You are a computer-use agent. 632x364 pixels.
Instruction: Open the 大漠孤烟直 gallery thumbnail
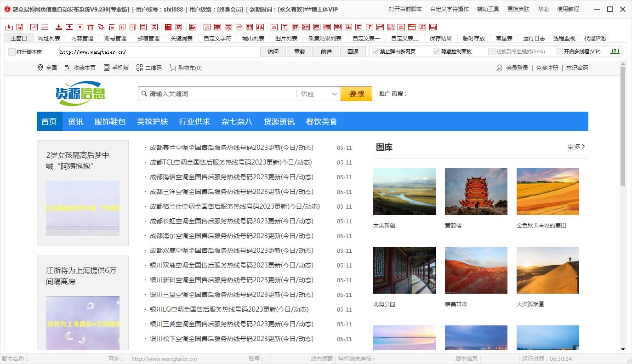548,270
